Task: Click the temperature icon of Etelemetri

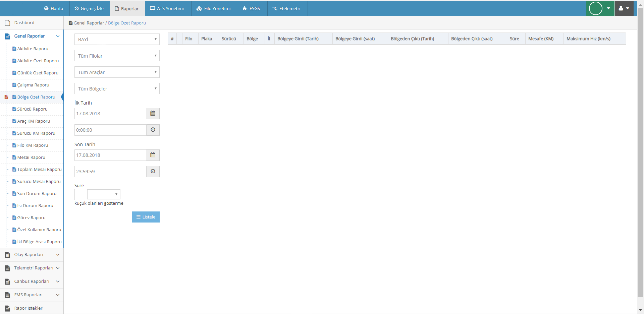Action: 275,8
